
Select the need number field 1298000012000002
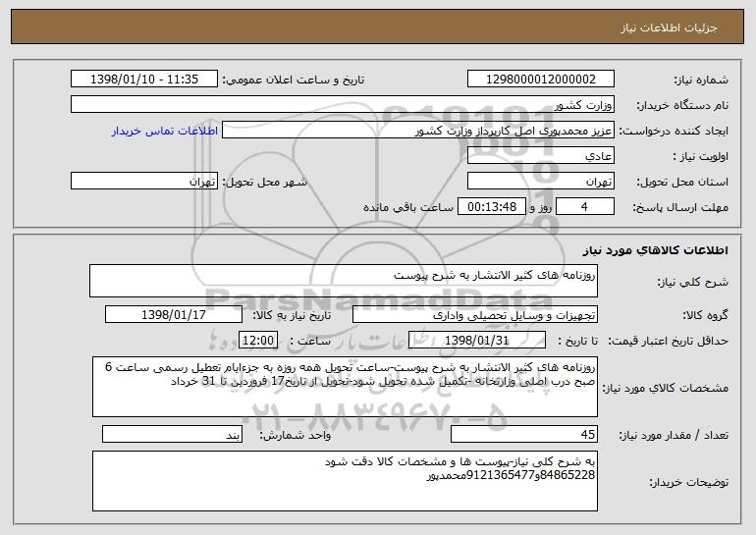coord(540,80)
